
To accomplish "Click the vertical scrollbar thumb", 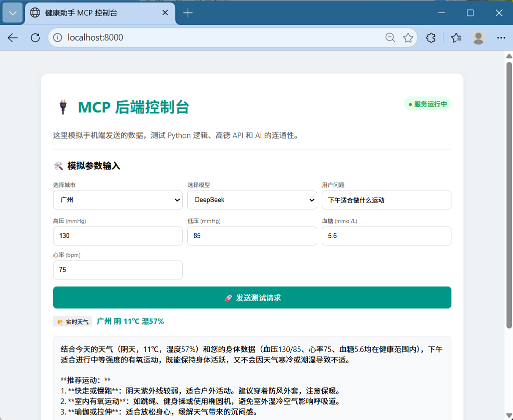I will coord(509,195).
